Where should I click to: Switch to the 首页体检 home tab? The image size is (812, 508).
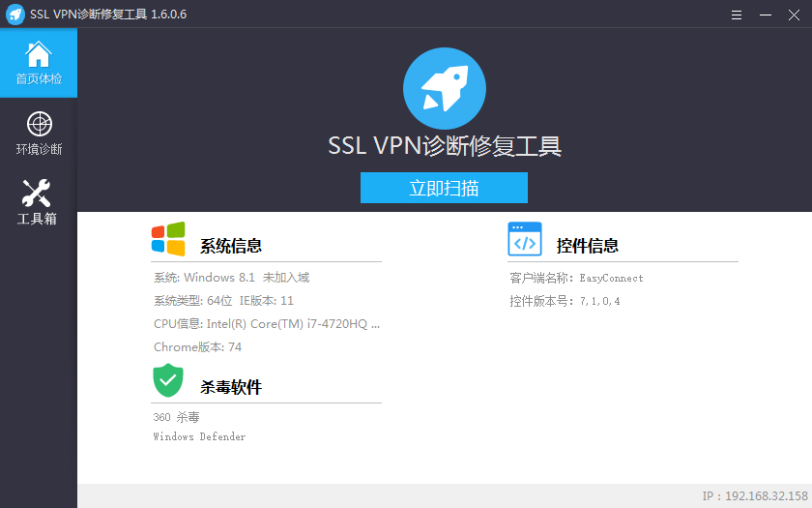39,63
